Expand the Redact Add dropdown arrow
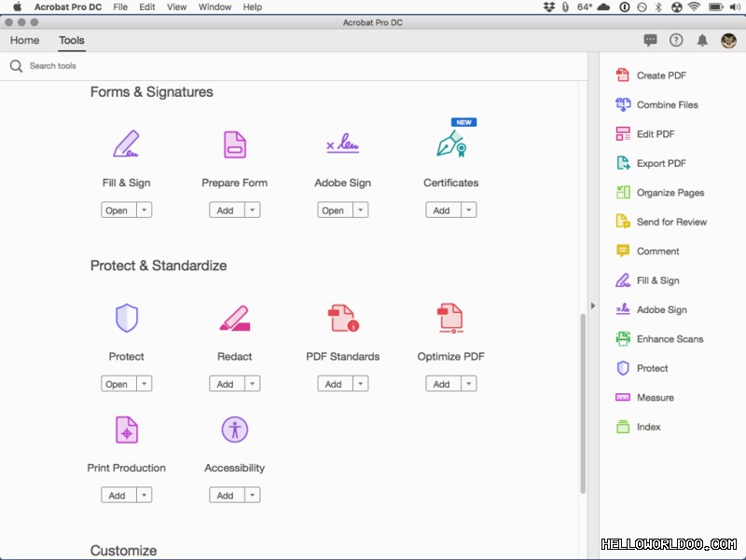The width and height of the screenshot is (746, 560). tap(253, 383)
